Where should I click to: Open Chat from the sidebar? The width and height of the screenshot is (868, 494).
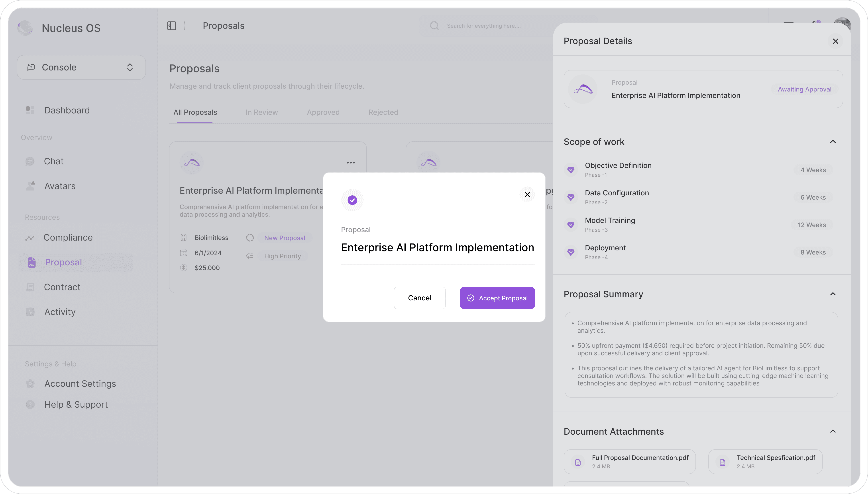(x=53, y=161)
